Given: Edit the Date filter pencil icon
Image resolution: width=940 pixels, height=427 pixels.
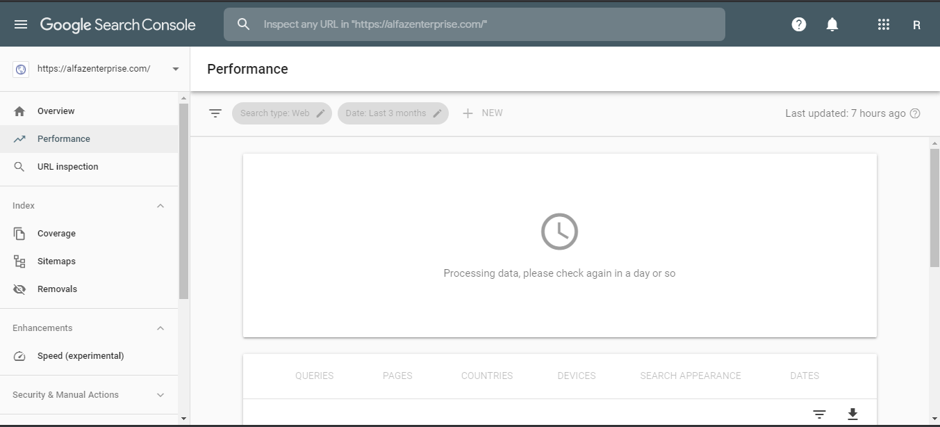Looking at the screenshot, I should tap(438, 113).
